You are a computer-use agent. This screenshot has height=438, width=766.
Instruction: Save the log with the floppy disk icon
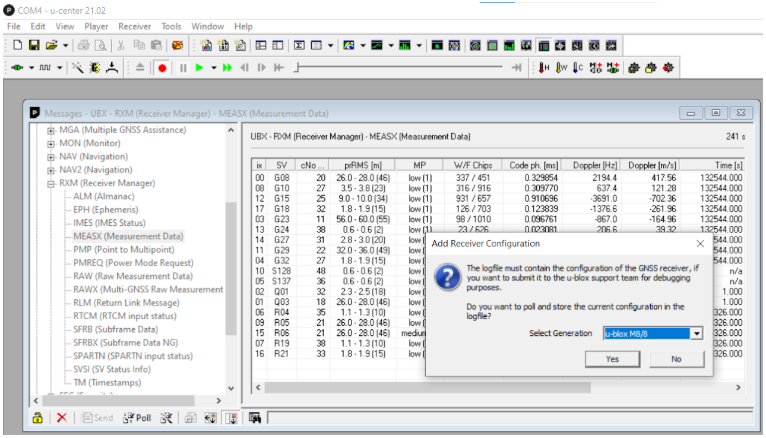point(34,45)
